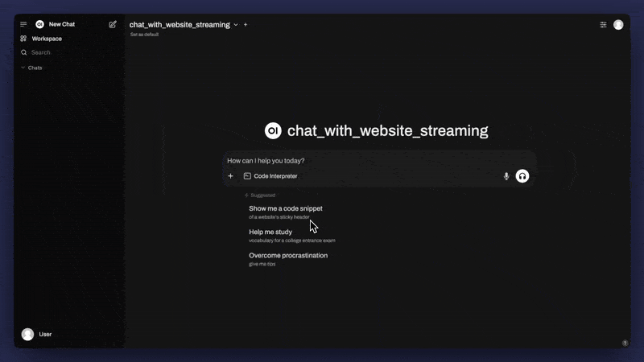The image size is (644, 362).
Task: Click the profile avatar in the top-right corner
Action: pyautogui.click(x=618, y=25)
